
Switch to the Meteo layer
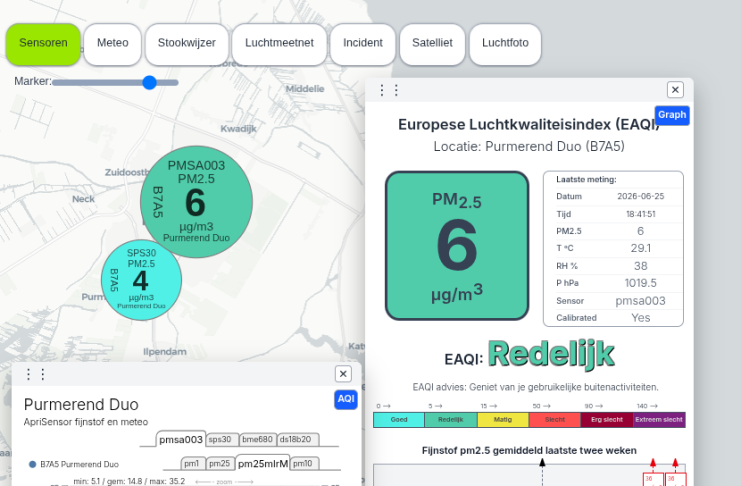pyautogui.click(x=112, y=44)
